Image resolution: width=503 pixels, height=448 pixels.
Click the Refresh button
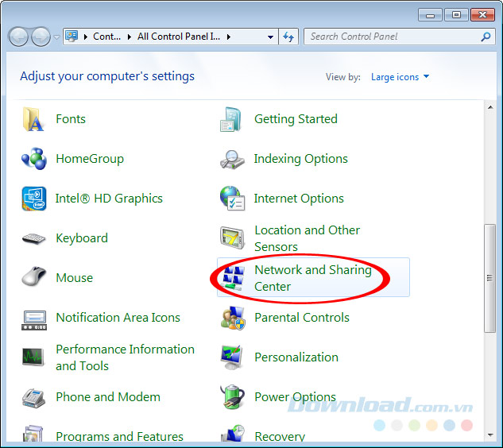click(x=288, y=37)
